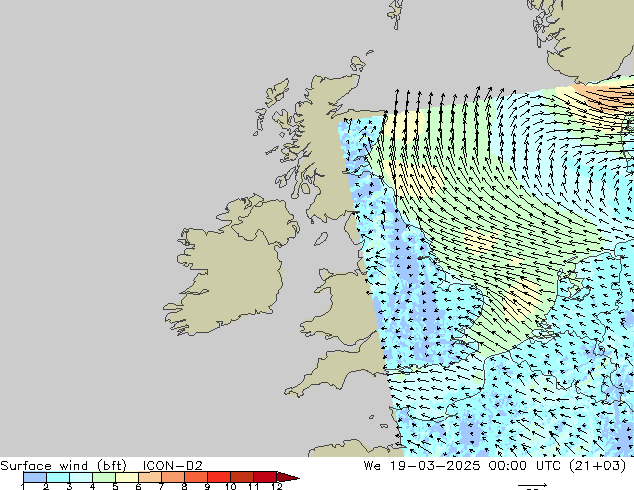Image resolution: width=634 pixels, height=490 pixels.
Task: Click the Isle of Man on the map
Action: 321,239
